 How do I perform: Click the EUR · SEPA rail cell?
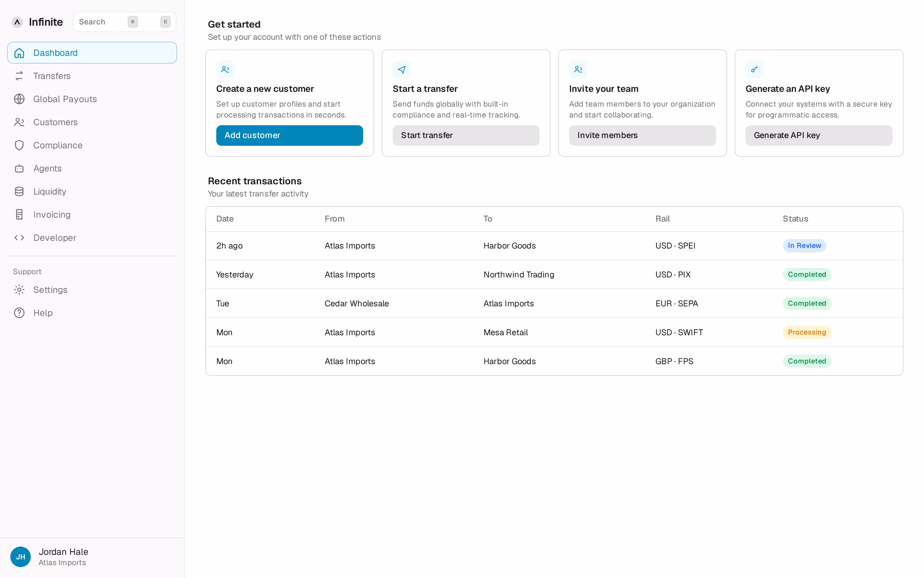(x=677, y=303)
